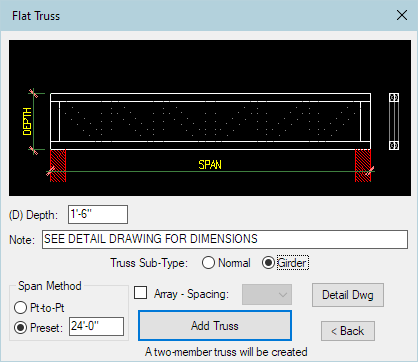Image resolution: width=418 pixels, height=362 pixels.
Task: Click the yellow DEPTH label in preview
Action: 27,121
